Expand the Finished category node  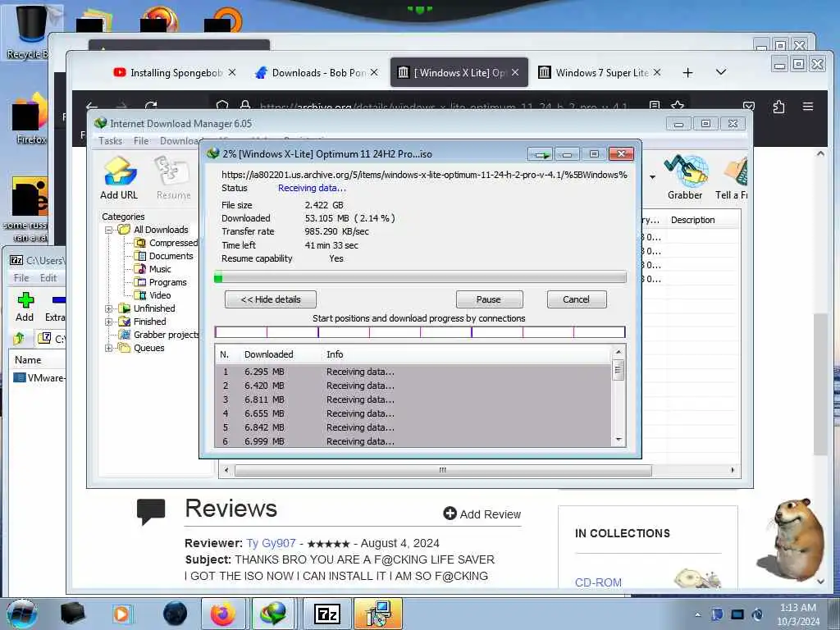pos(109,322)
